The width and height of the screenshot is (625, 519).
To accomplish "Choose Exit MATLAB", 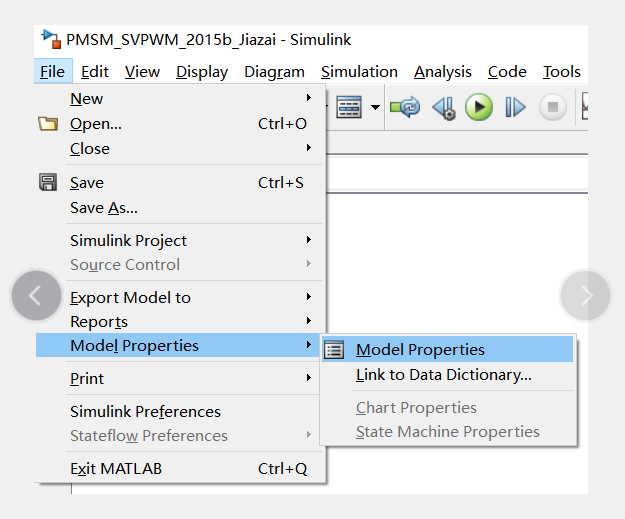I will [x=181, y=468].
